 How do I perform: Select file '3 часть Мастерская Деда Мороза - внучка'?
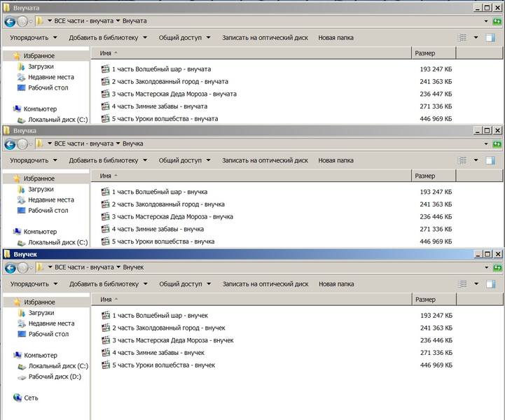pyautogui.click(x=167, y=216)
